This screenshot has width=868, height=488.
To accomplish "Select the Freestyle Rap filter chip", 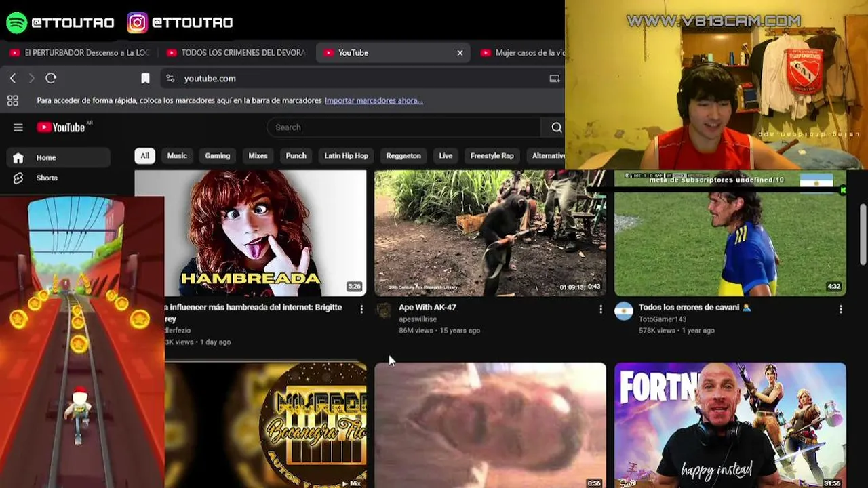I will tap(492, 156).
